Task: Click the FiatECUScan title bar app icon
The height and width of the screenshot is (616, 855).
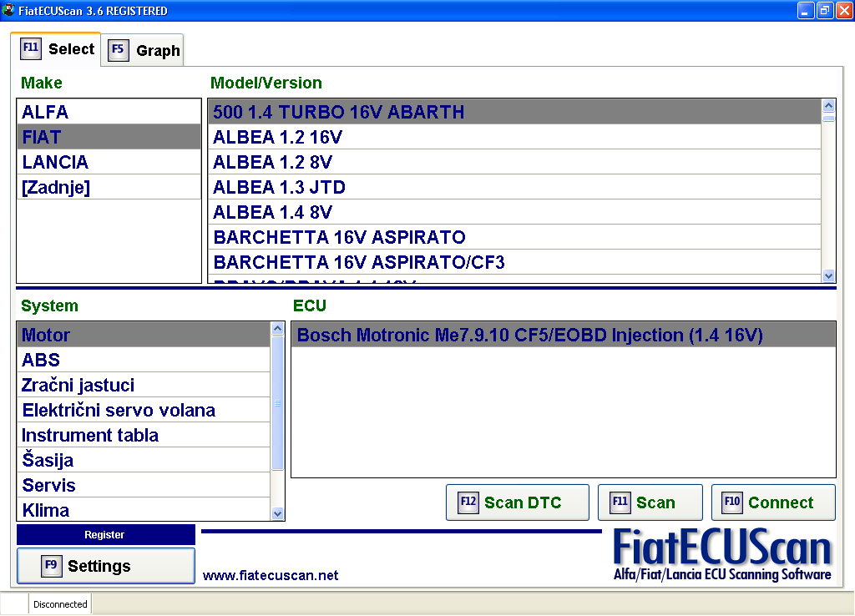Action: point(8,10)
